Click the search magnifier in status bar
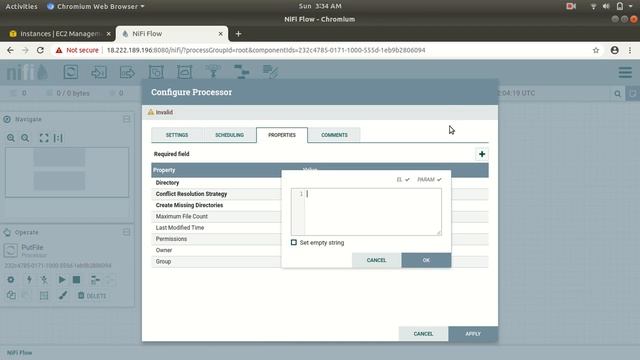This screenshot has height=360, width=640. click(x=618, y=94)
